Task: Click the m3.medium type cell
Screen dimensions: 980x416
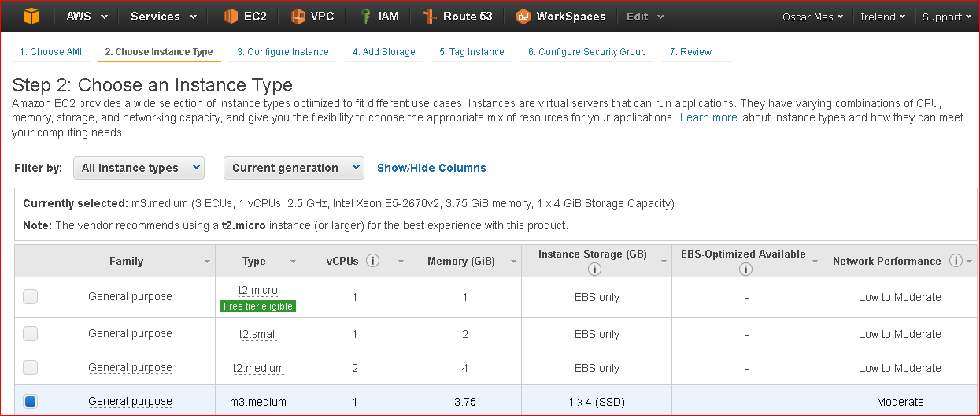Action: 258,402
